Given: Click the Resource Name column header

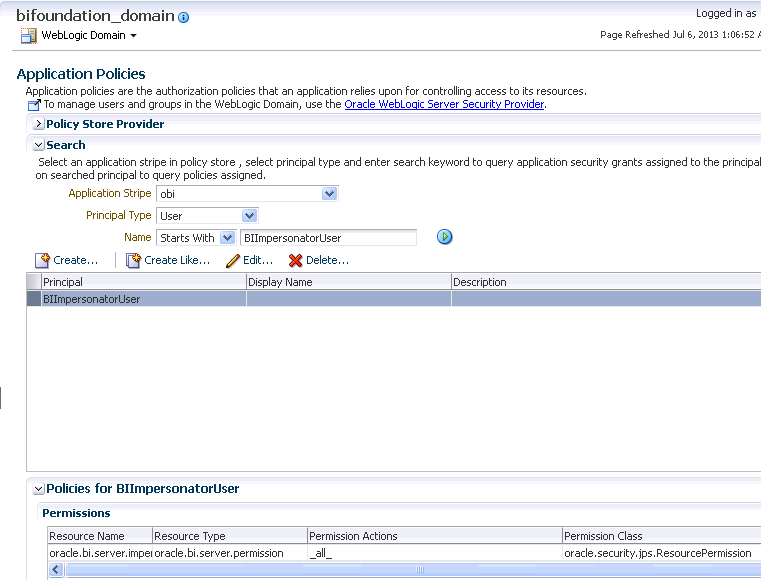Looking at the screenshot, I should tap(100, 536).
